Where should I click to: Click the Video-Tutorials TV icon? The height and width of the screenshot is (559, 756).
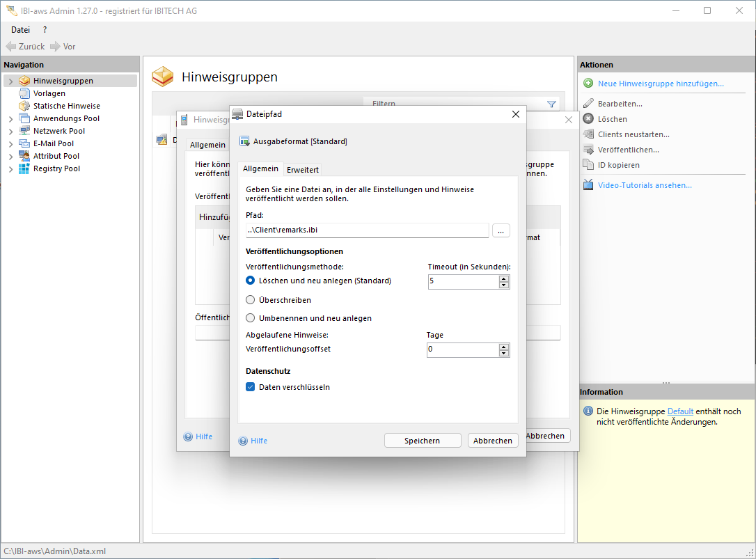[x=588, y=185]
